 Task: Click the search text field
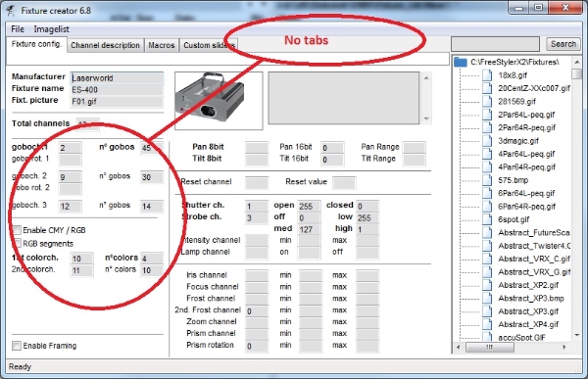(x=495, y=44)
